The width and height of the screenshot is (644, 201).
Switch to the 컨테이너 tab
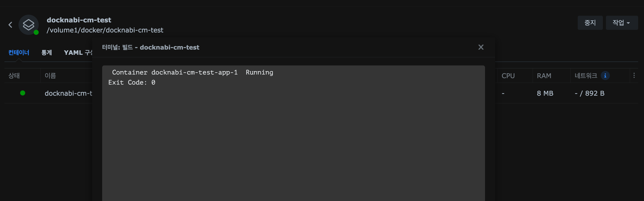click(x=19, y=53)
